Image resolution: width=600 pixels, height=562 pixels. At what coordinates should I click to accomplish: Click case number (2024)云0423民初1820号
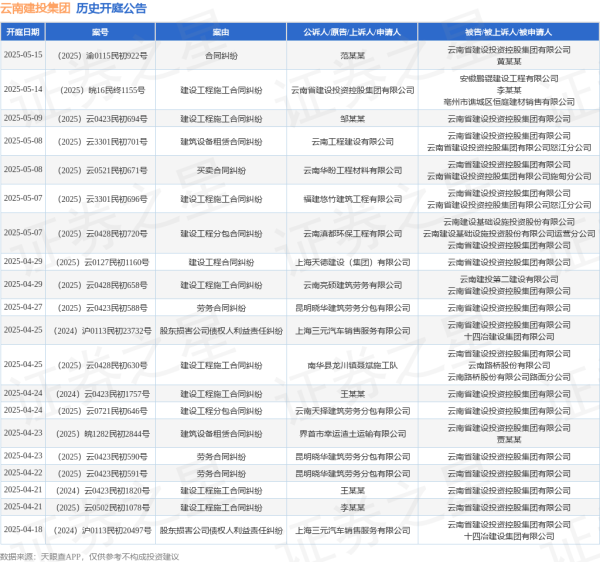click(103, 491)
